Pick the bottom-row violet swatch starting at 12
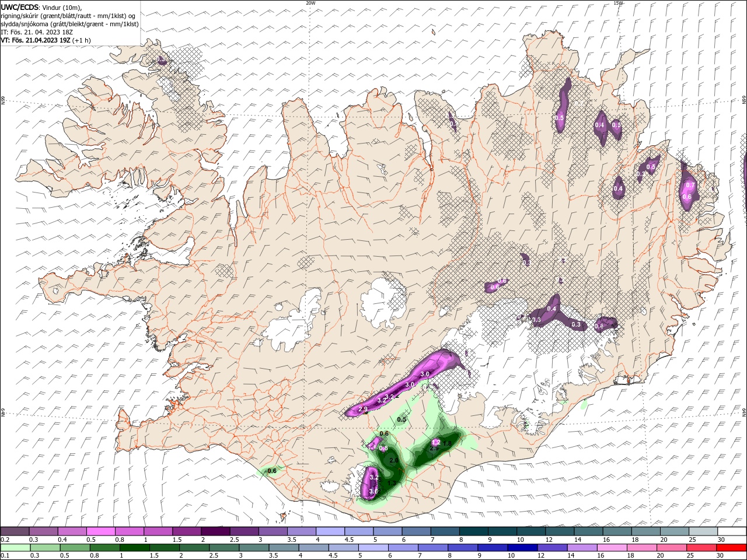 pyautogui.click(x=553, y=548)
